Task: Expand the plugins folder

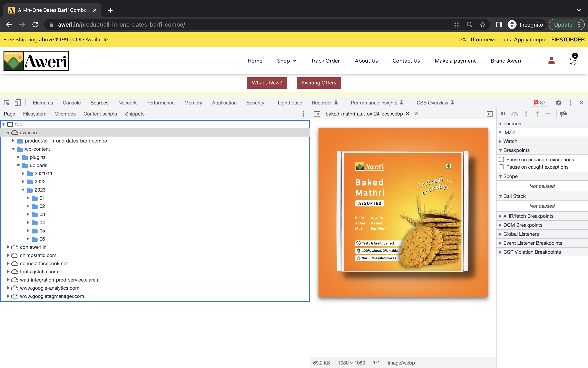Action: 18,157
